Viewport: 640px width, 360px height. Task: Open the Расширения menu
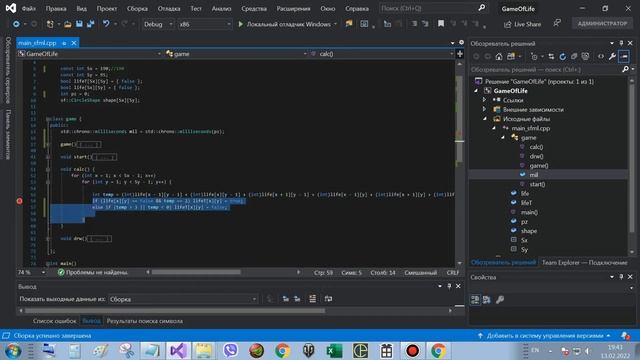pos(293,8)
